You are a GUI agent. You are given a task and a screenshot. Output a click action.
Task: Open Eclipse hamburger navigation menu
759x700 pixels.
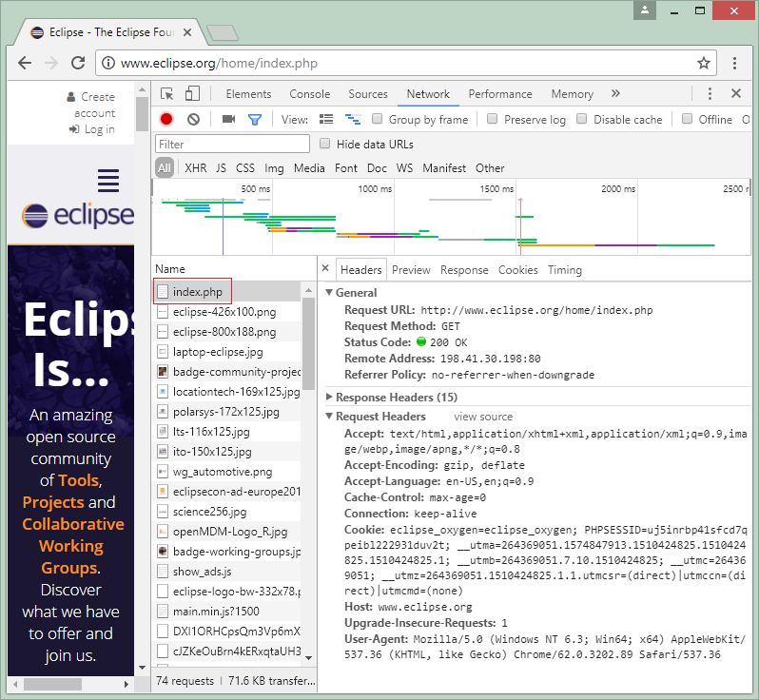click(x=108, y=181)
